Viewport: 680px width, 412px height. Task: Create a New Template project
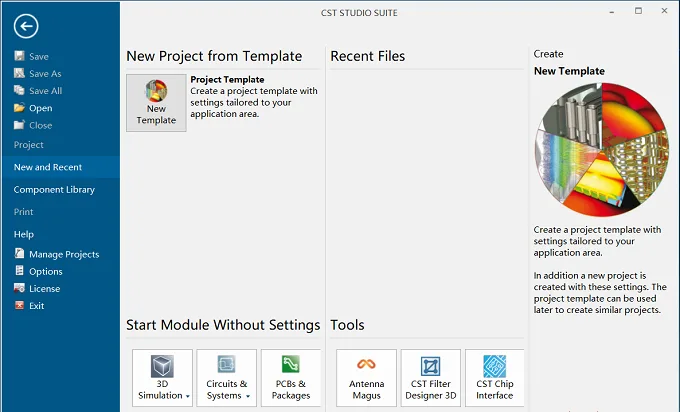pos(156,103)
